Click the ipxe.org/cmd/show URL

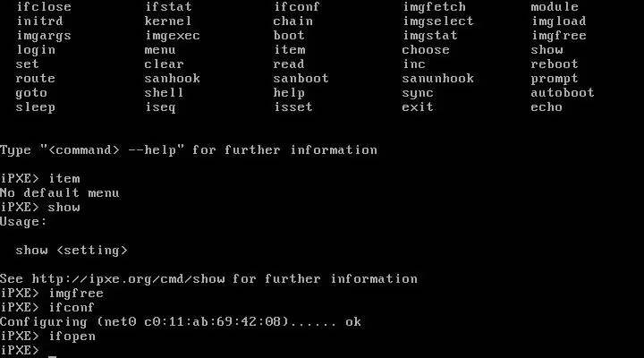pos(128,278)
